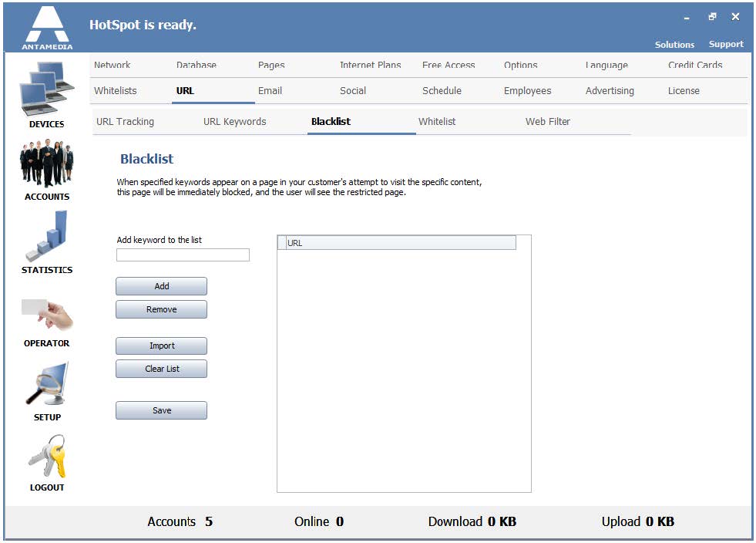Screen dimensions: 756x543
Task: Click the URL column header
Action: 402,243
